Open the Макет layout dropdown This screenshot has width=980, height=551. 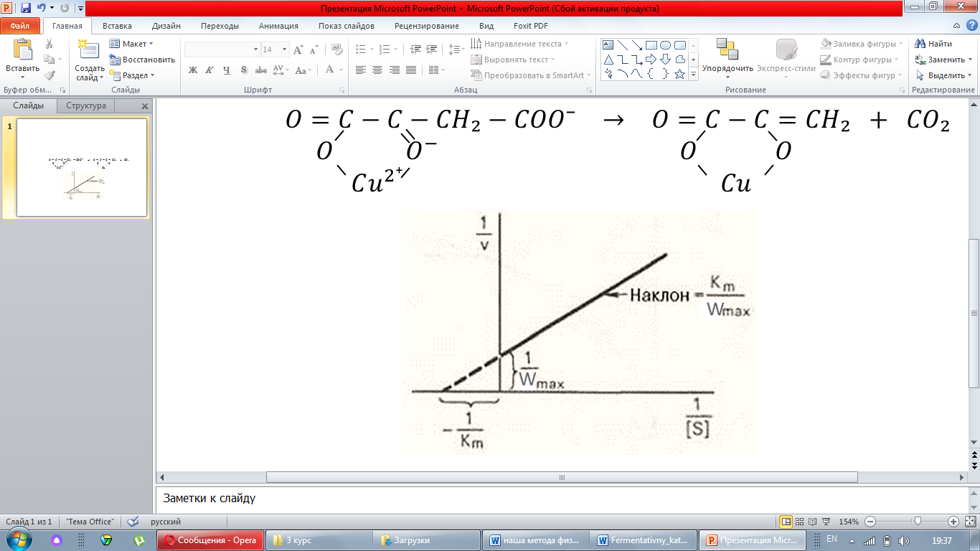pyautogui.click(x=133, y=44)
